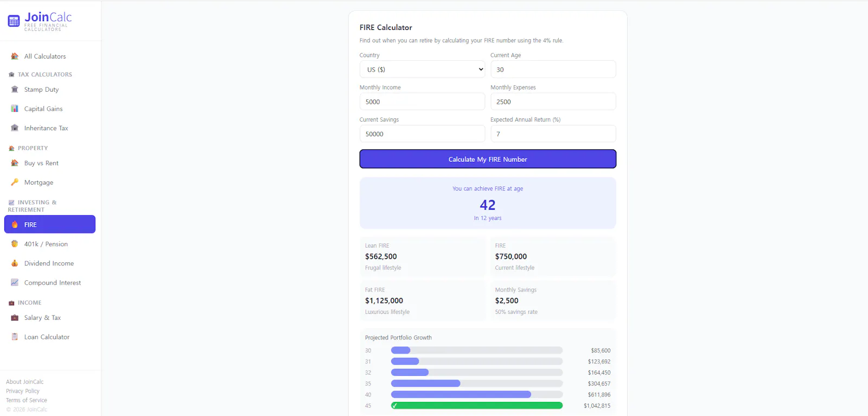Open Salary & Tax calculator

[x=50, y=318]
